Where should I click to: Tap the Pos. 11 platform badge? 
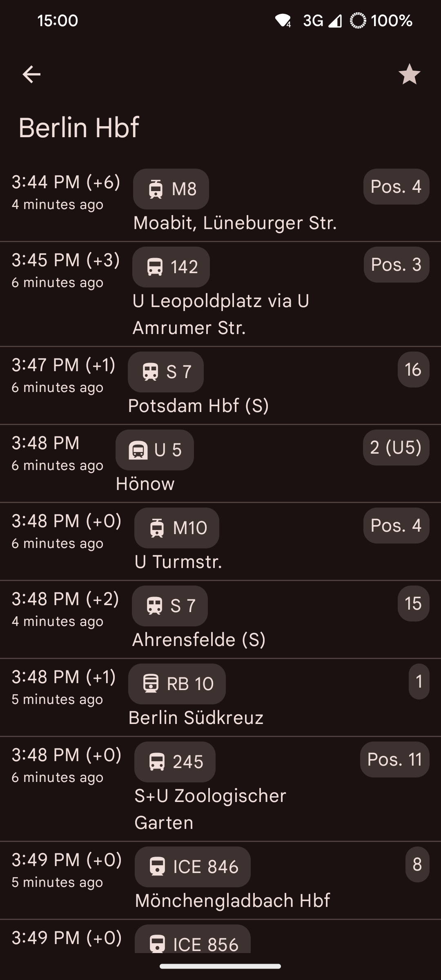[394, 759]
